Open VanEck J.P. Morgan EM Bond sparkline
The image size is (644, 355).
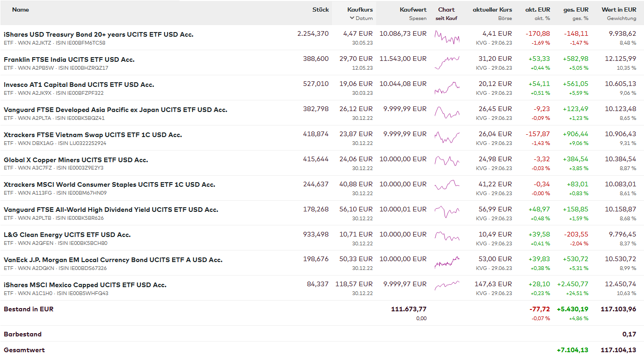click(x=447, y=263)
